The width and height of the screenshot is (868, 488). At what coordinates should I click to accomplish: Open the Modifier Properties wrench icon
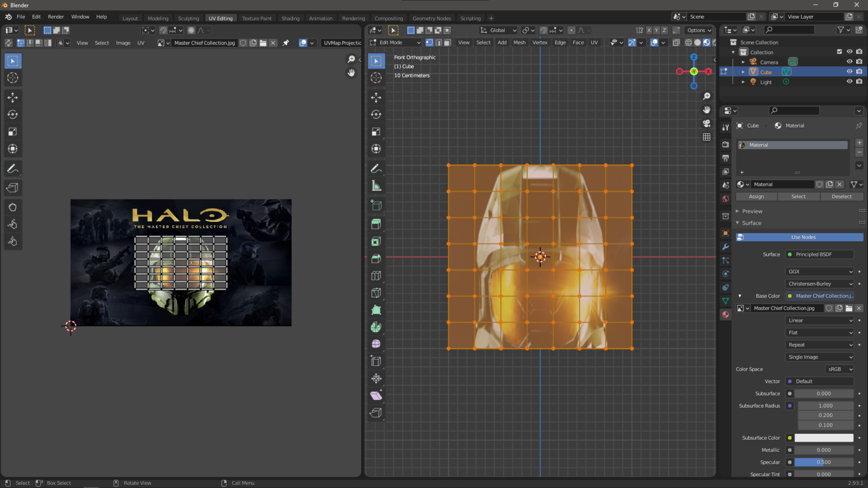coord(725,247)
